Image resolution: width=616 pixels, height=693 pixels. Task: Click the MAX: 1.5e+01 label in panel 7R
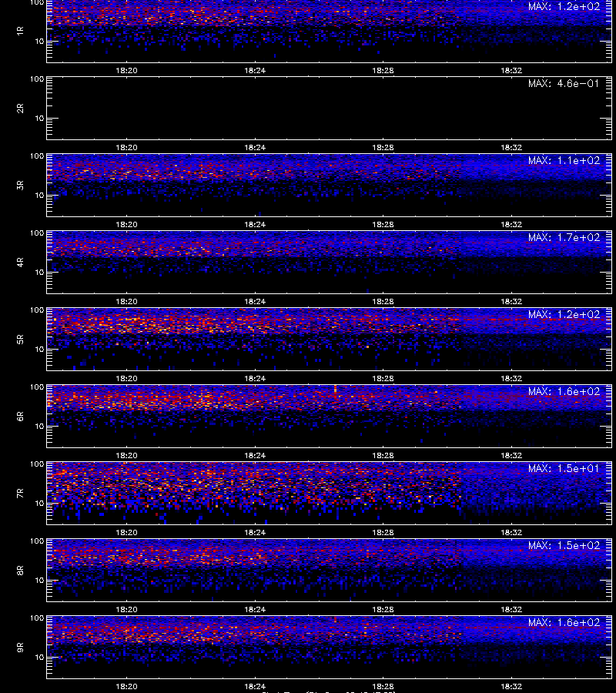(564, 468)
